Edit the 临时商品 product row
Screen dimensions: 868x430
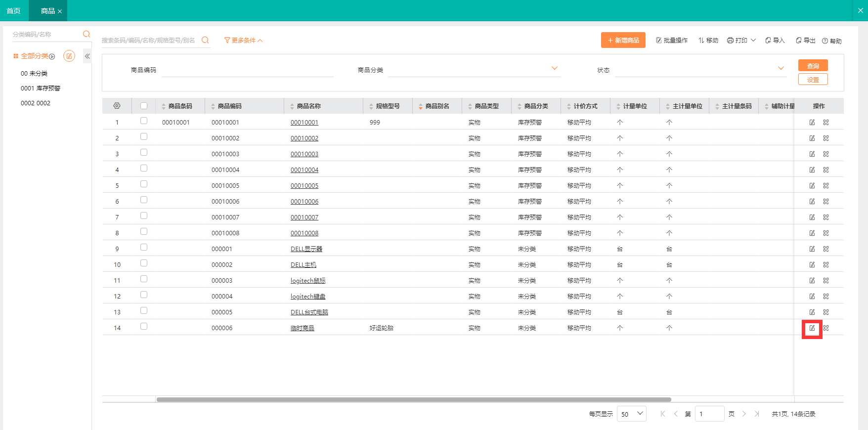(x=812, y=328)
